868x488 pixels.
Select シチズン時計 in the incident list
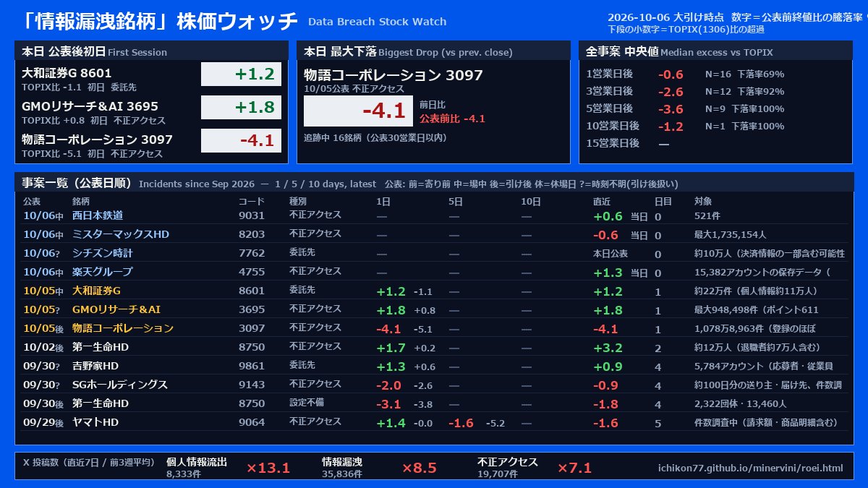tap(103, 253)
